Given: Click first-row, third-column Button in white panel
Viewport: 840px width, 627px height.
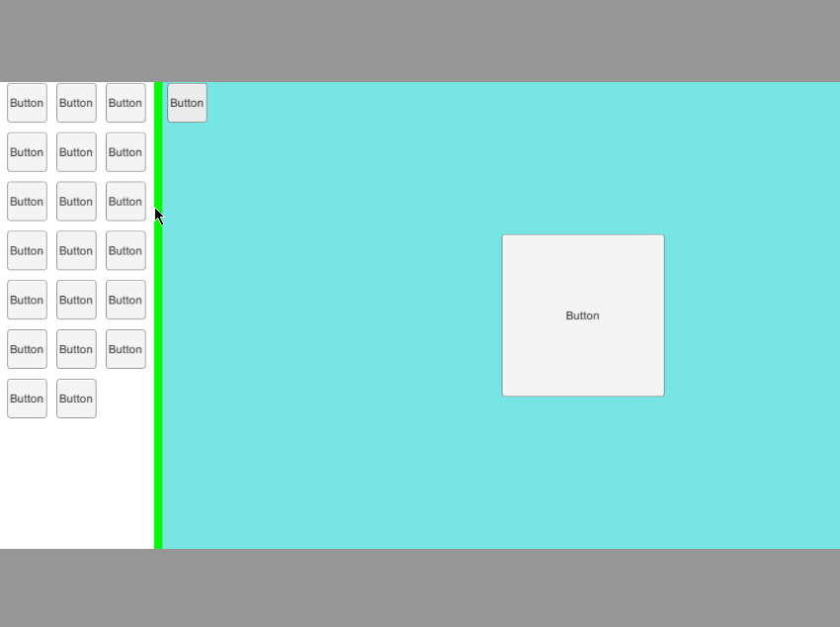Looking at the screenshot, I should tap(126, 103).
